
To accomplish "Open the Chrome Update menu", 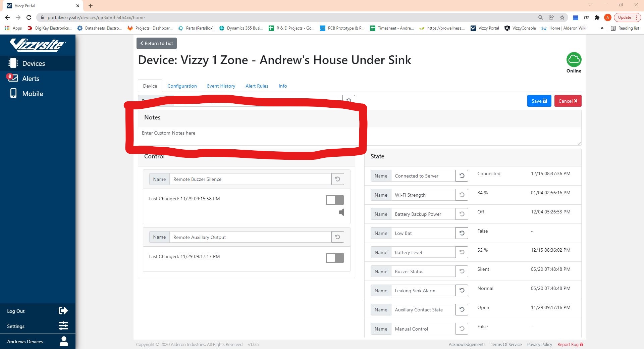I will pyautogui.click(x=627, y=17).
